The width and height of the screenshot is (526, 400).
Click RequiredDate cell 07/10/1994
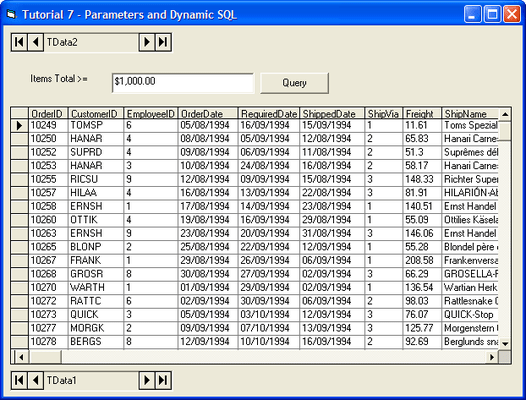click(269, 329)
